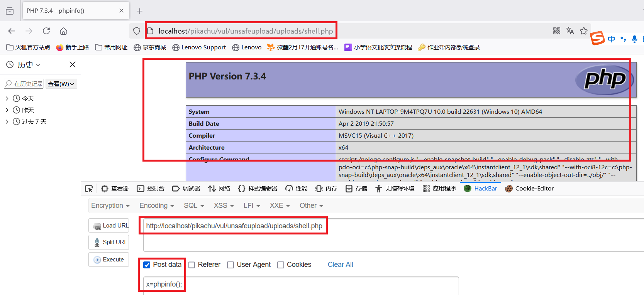
Task: Switch to 内存 memory tab
Action: pos(326,189)
